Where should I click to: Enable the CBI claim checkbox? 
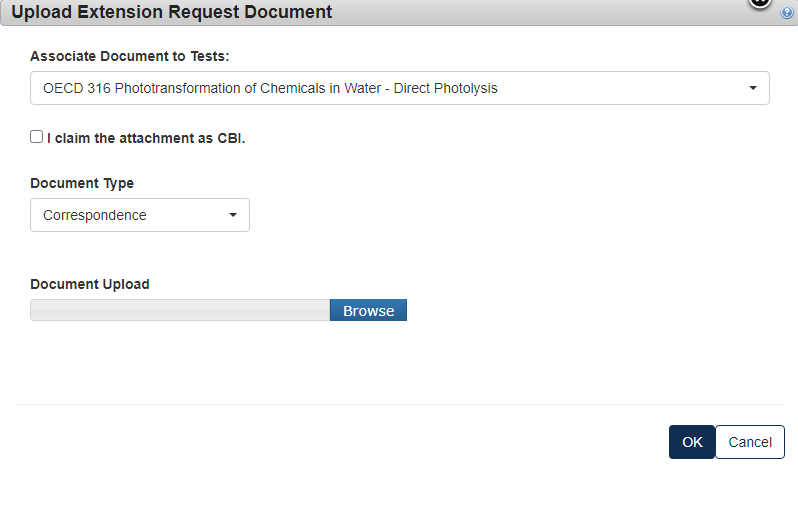point(37,137)
